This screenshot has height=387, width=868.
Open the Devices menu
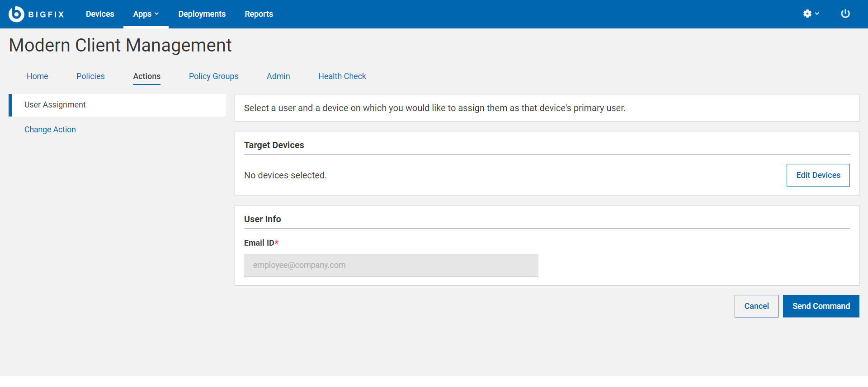[100, 14]
